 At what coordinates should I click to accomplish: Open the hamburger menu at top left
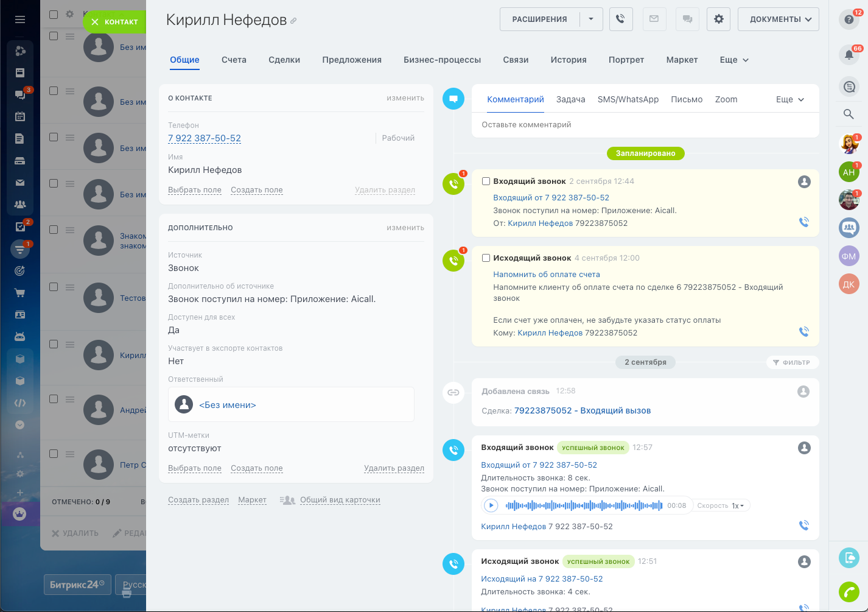point(20,19)
